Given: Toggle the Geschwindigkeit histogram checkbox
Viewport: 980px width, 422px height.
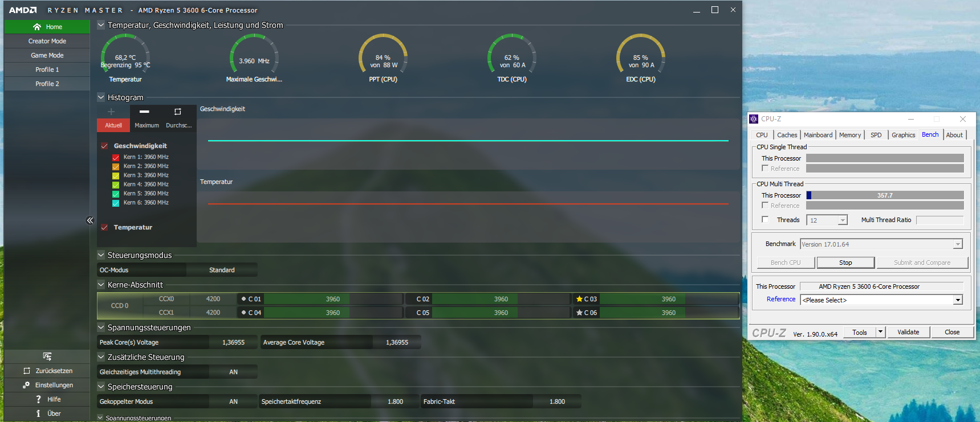Looking at the screenshot, I should pyautogui.click(x=104, y=146).
